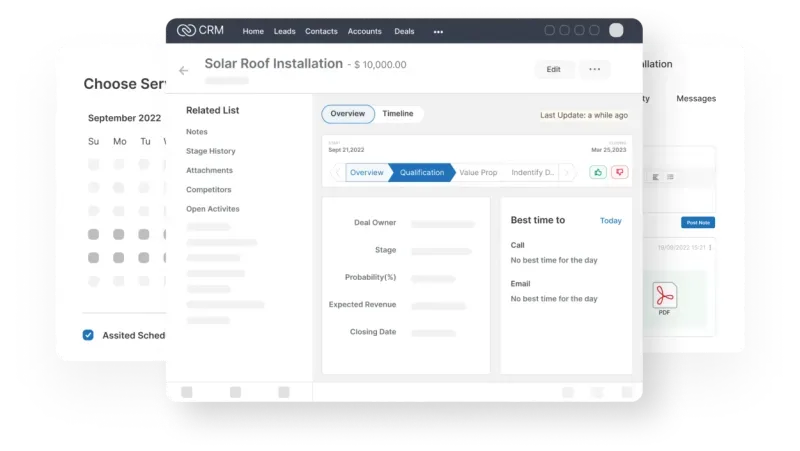The height and width of the screenshot is (451, 800).
Task: Click the green thumbs-up icon
Action: [598, 172]
